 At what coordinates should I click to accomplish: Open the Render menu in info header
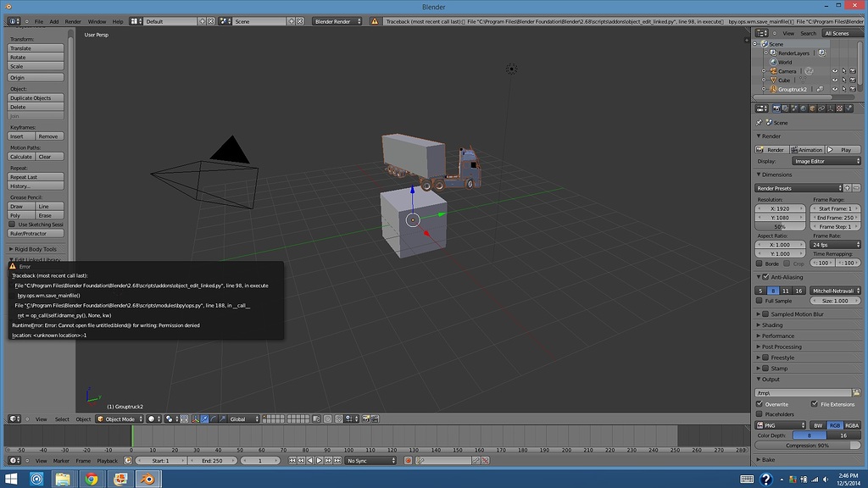73,21
